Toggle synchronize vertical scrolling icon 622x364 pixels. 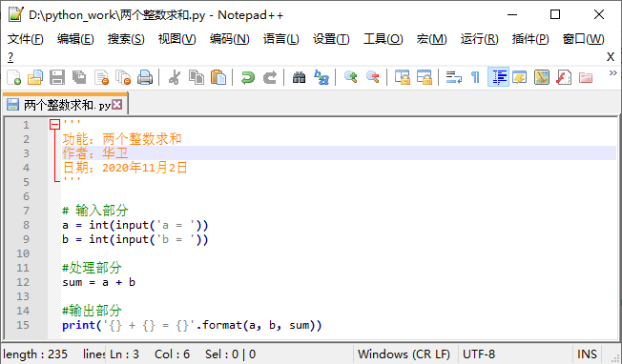(x=403, y=77)
